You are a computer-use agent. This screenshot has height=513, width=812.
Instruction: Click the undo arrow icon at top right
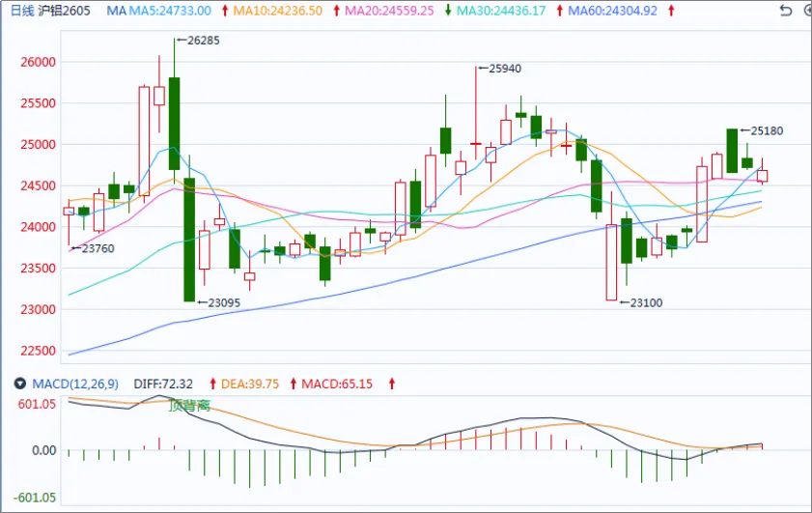(x=786, y=11)
